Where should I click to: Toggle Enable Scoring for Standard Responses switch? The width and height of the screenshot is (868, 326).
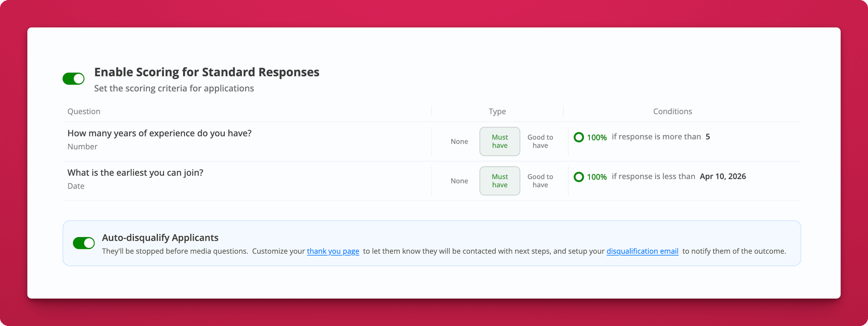[73, 79]
